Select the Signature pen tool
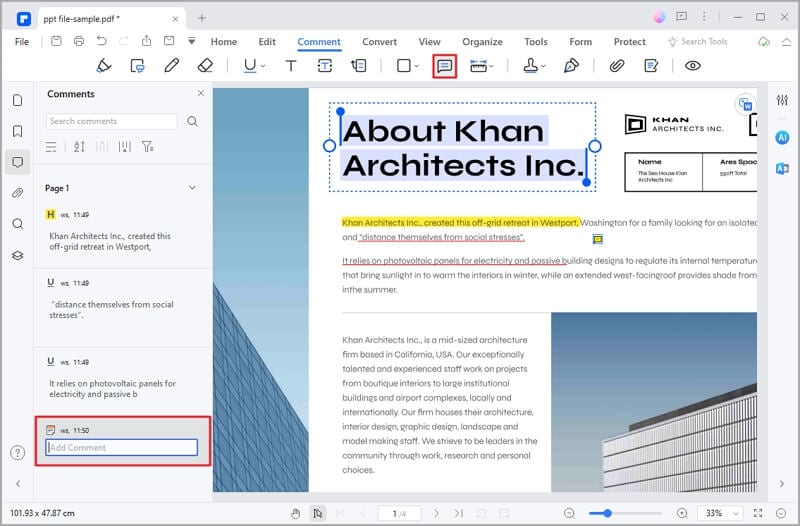The height and width of the screenshot is (526, 800). [x=571, y=65]
